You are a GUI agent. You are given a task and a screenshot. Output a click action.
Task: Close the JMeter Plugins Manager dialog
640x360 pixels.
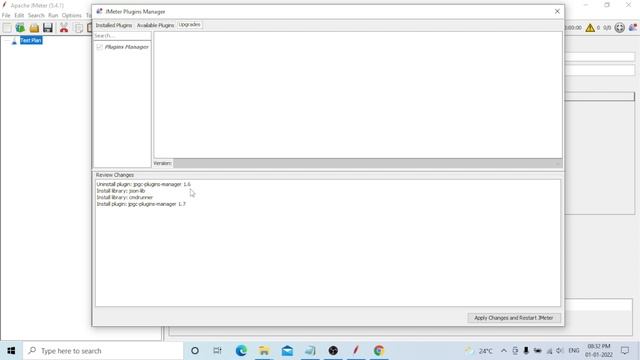pyautogui.click(x=557, y=11)
